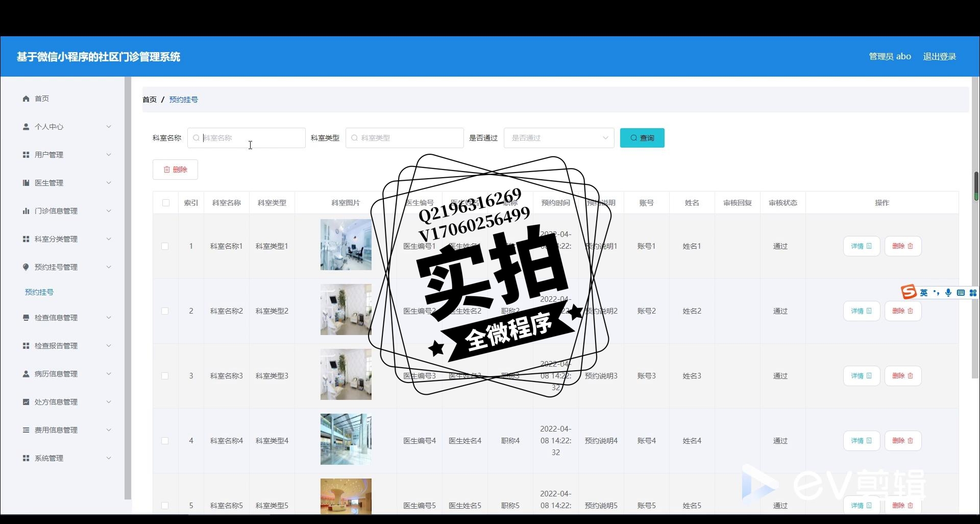
Task: Click the grid icon for 科室分类管理
Action: (26, 239)
